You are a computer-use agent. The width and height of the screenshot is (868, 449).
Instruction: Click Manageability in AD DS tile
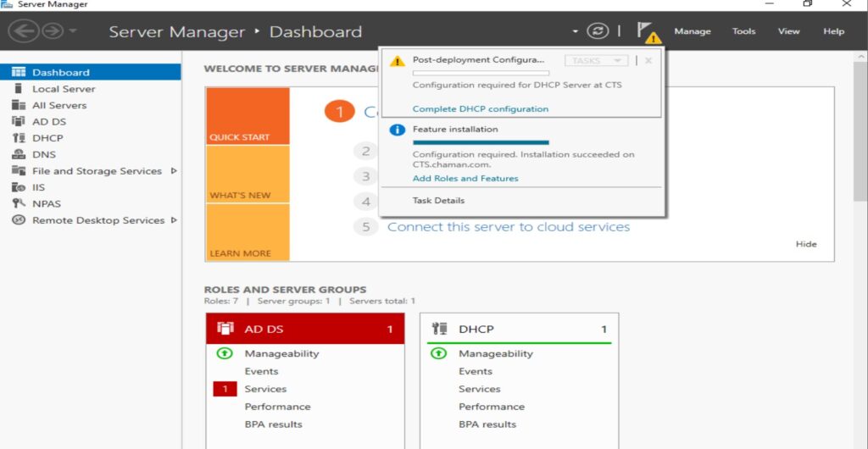point(281,353)
